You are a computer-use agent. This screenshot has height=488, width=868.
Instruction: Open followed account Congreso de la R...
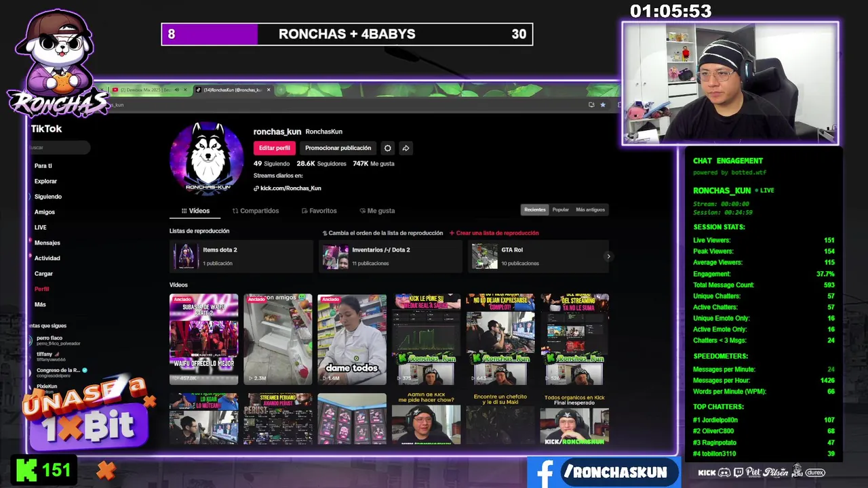[58, 373]
